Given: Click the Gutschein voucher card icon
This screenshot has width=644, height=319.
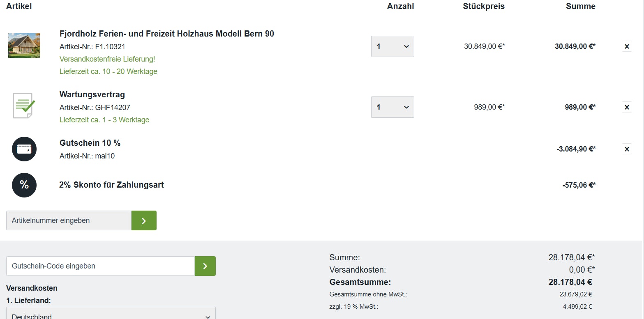Looking at the screenshot, I should coord(24,149).
